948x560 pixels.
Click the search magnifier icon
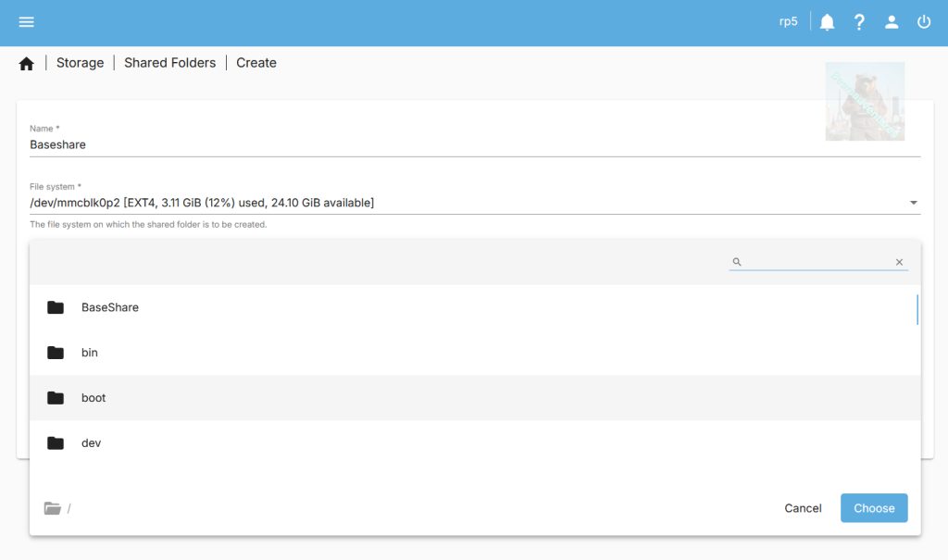point(737,262)
